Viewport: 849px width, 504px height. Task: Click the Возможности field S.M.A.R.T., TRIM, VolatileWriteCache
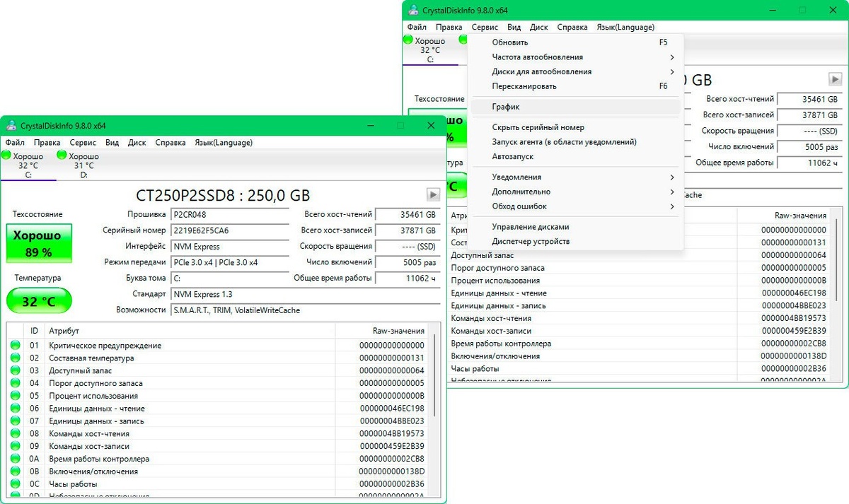[x=306, y=310]
